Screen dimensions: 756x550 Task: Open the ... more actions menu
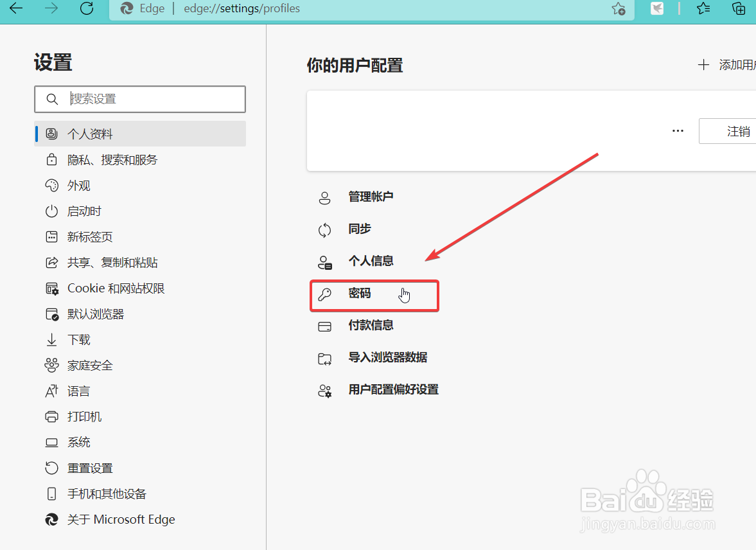pyautogui.click(x=678, y=130)
